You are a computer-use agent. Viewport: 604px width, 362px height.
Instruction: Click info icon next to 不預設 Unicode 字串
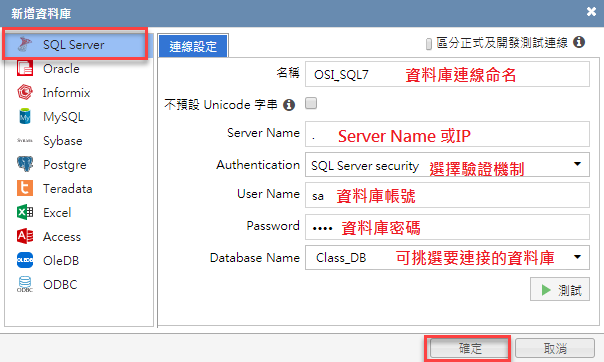pyautogui.click(x=289, y=105)
